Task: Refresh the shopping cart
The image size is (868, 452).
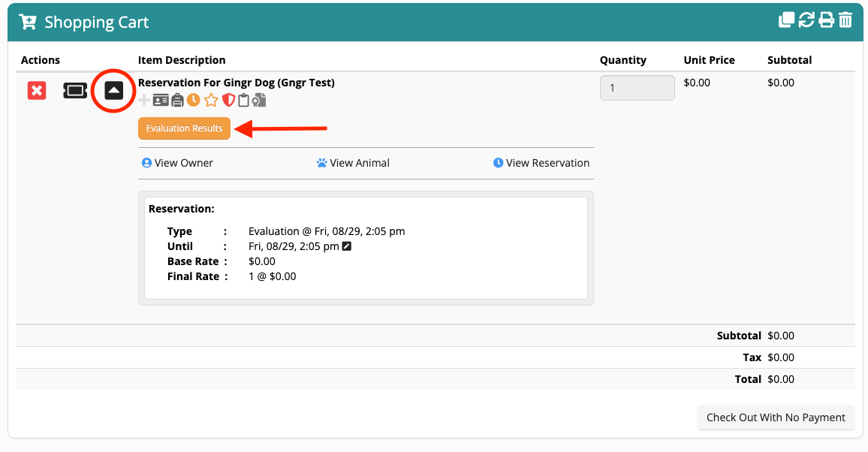Action: point(806,20)
